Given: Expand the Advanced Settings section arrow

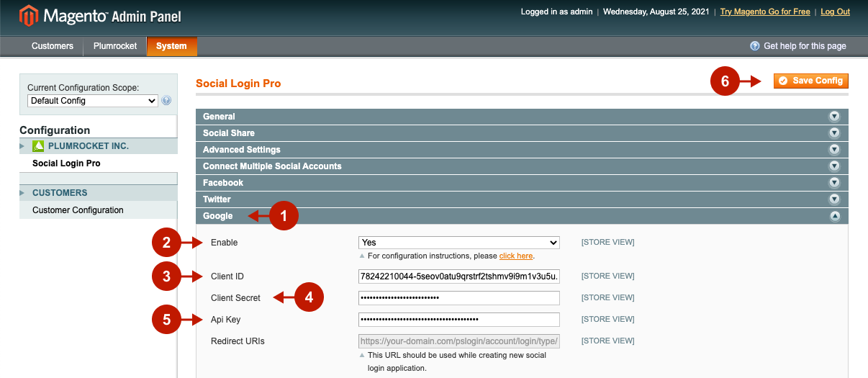Looking at the screenshot, I should click(x=834, y=150).
